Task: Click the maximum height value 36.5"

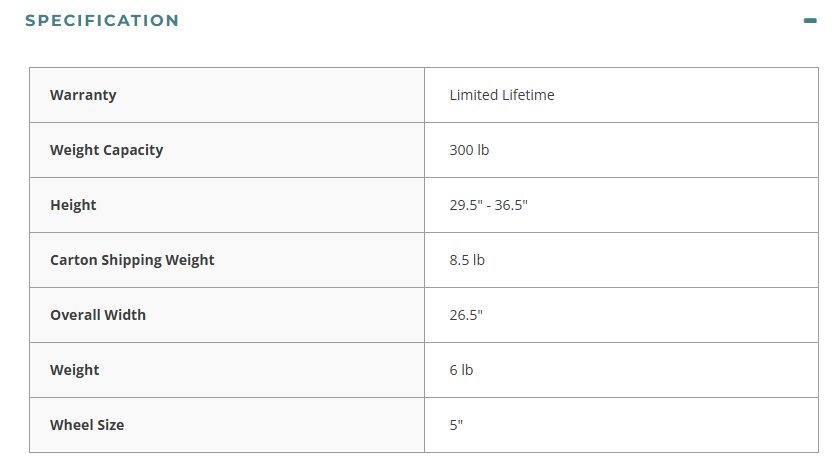Action: (512, 205)
